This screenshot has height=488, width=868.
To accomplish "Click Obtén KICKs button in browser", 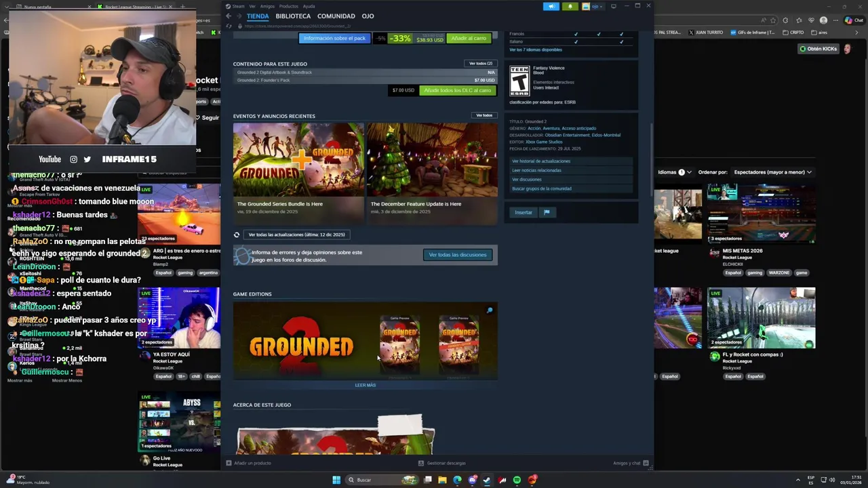I will click(818, 49).
